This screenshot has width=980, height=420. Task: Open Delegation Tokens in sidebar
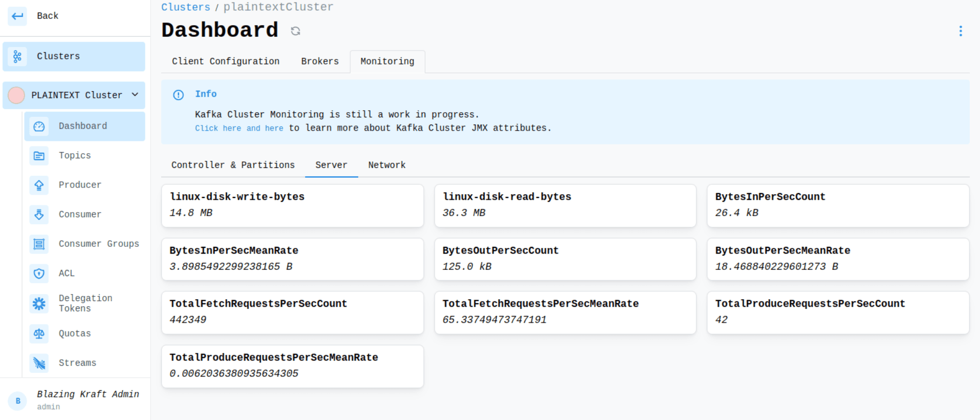85,304
